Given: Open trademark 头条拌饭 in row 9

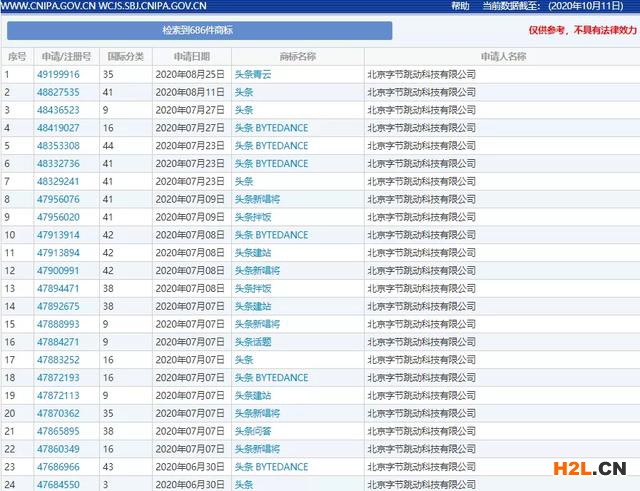Looking at the screenshot, I should click(253, 217).
